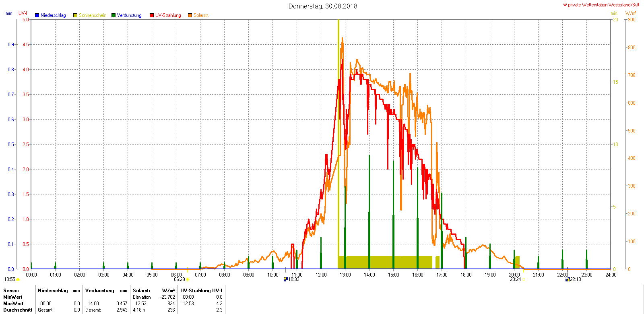Click the orange Solarstr. legend swatch
This screenshot has width=644, height=314.
coord(190,15)
